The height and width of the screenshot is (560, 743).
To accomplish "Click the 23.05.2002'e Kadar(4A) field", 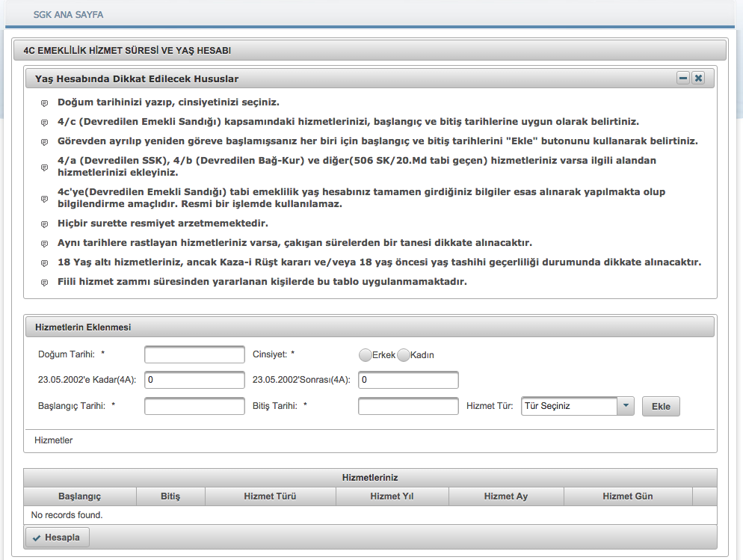I will [194, 381].
